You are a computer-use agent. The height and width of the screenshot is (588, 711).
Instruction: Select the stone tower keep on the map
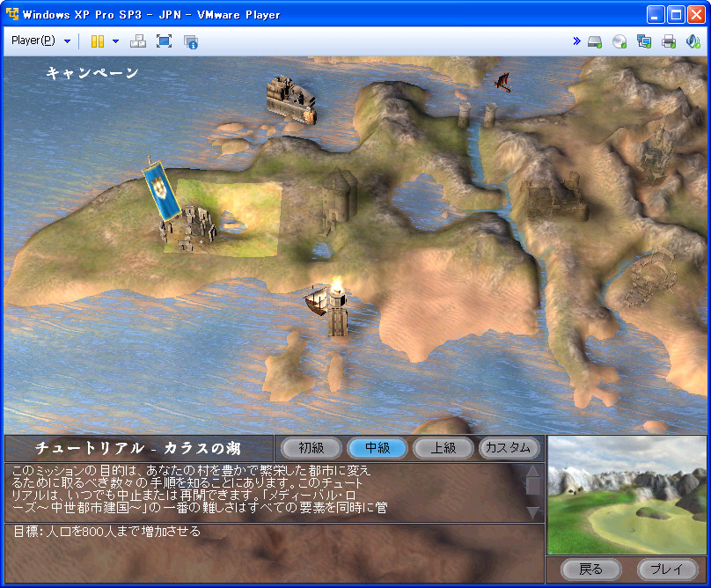(x=339, y=200)
